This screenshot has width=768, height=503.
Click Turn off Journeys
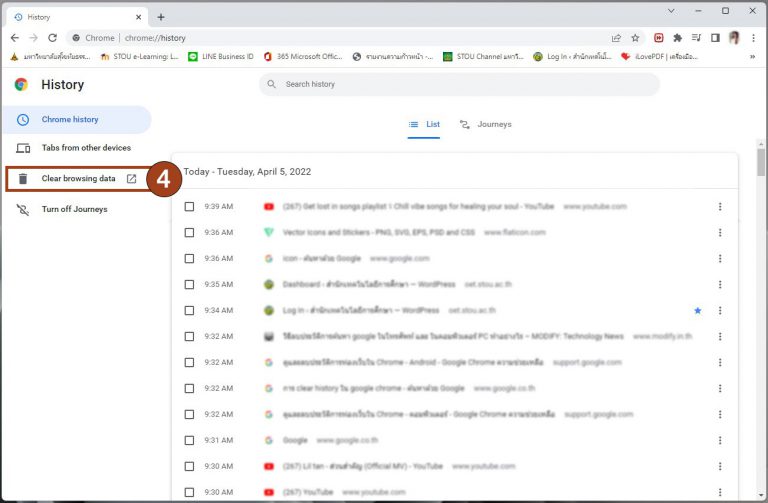point(74,209)
